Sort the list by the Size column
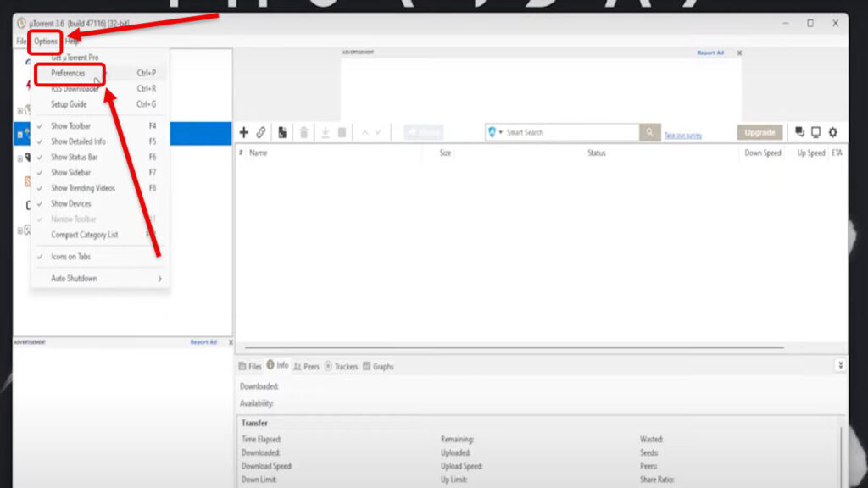Image resolution: width=868 pixels, height=488 pixels. point(445,152)
